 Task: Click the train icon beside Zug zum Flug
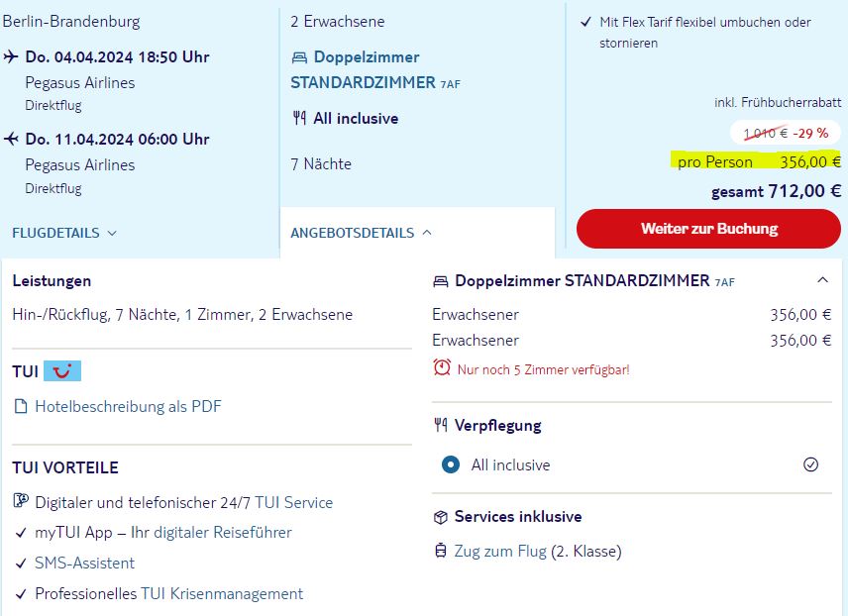click(441, 551)
